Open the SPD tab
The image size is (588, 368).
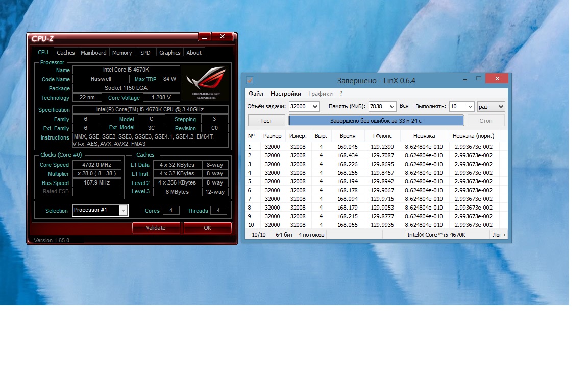tap(145, 53)
